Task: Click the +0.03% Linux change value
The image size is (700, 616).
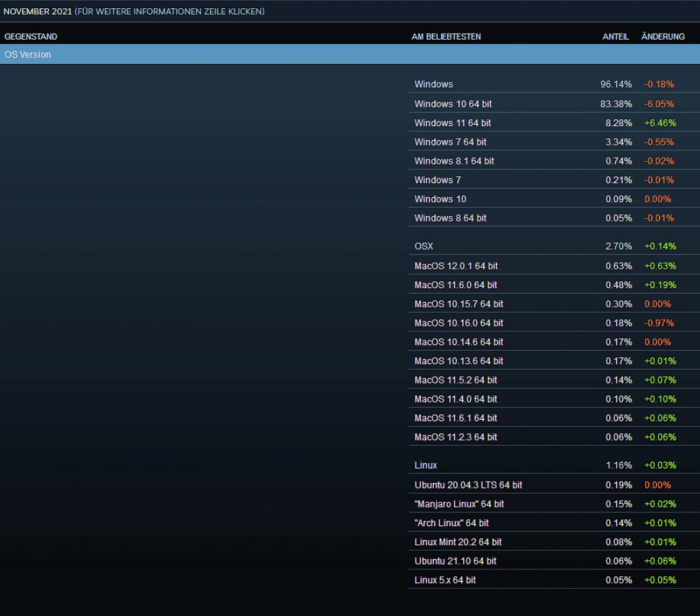Action: tap(660, 465)
